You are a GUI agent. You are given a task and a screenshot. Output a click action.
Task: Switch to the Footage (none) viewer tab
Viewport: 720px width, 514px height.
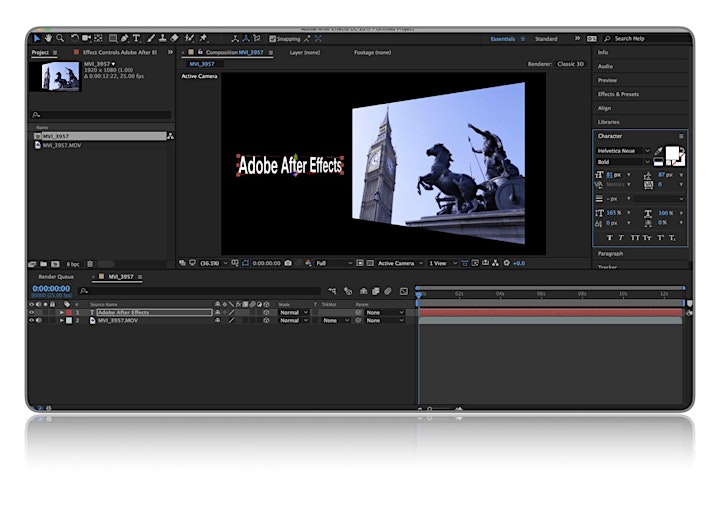point(372,52)
